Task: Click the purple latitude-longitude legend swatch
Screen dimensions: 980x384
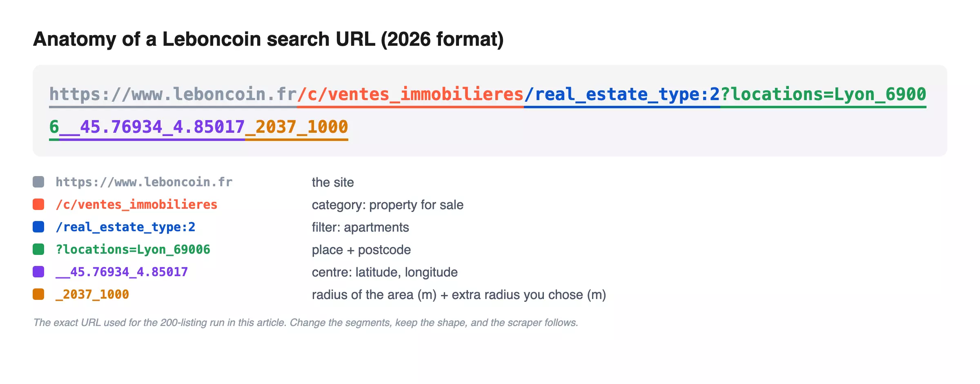Action: 38,272
